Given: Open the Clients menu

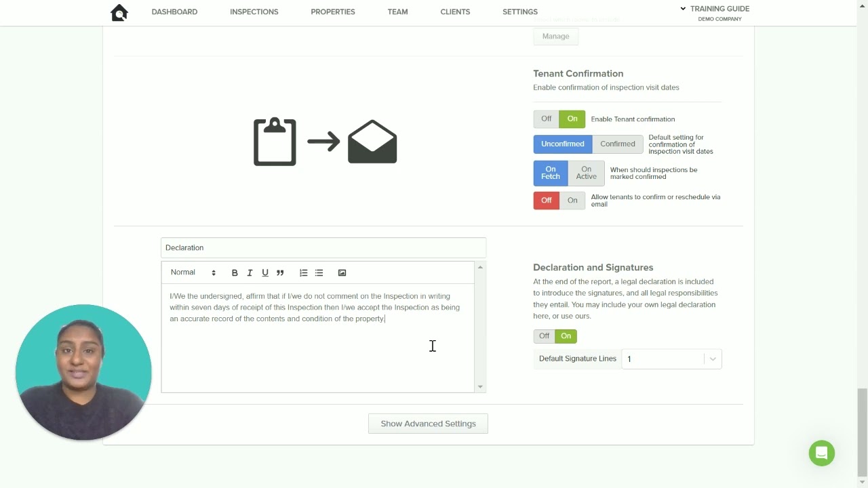Looking at the screenshot, I should point(455,12).
